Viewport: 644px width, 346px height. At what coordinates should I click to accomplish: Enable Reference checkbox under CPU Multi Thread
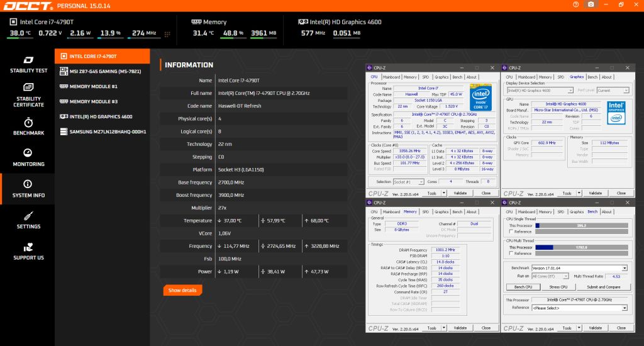click(x=511, y=253)
